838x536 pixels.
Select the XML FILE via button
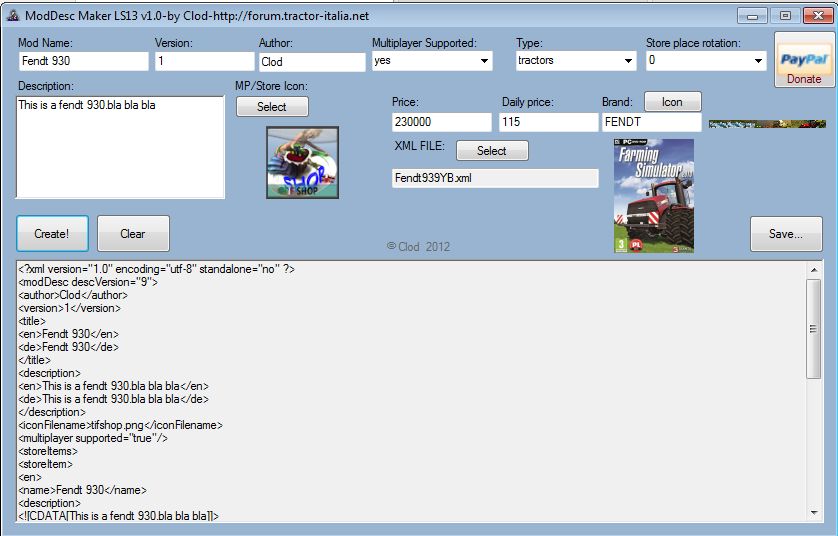492,151
